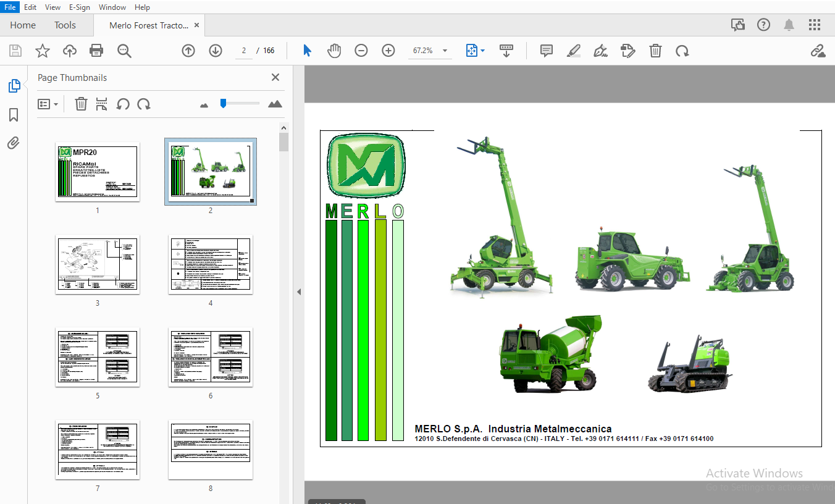Close the Merlo Forest Tractor document tab

(196, 25)
